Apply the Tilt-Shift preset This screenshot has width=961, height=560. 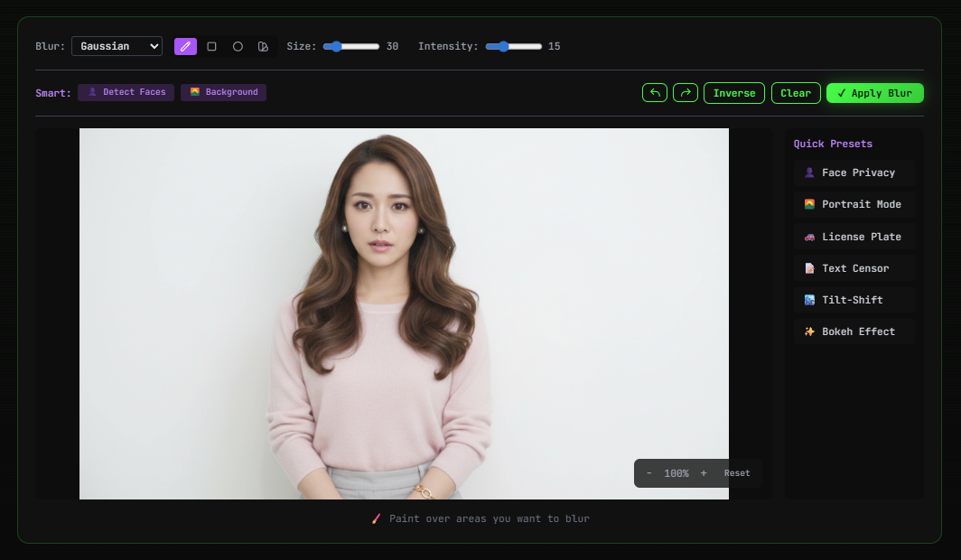click(x=853, y=299)
